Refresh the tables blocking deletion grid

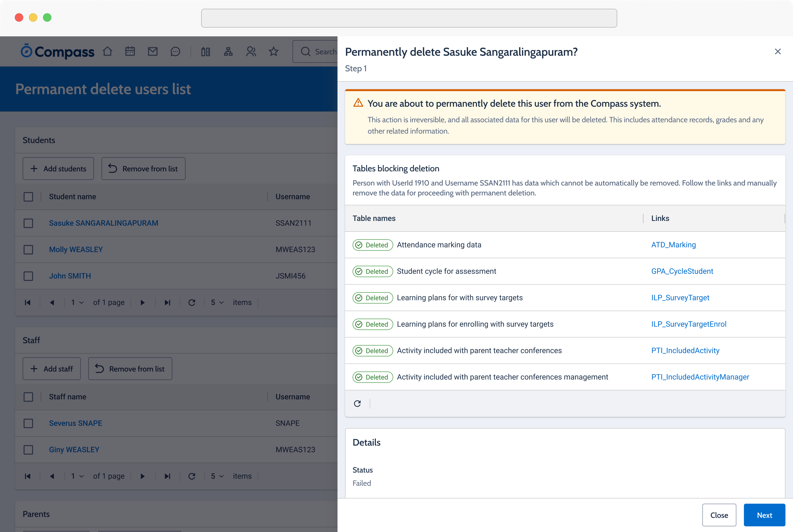pos(357,403)
